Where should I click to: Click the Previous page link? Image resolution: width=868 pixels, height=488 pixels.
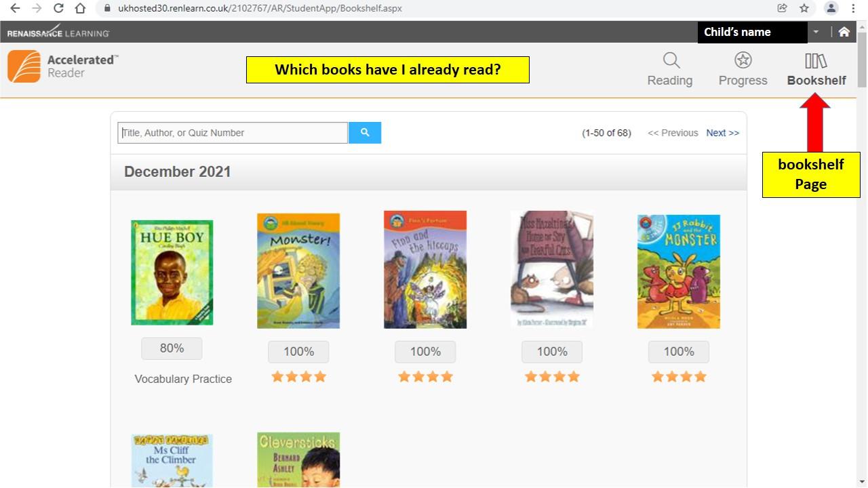click(673, 133)
